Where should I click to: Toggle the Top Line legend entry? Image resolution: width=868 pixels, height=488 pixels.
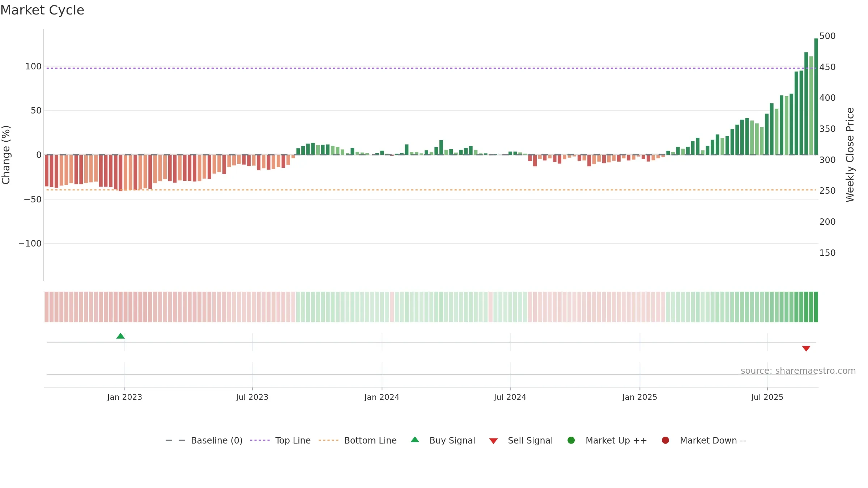point(280,440)
